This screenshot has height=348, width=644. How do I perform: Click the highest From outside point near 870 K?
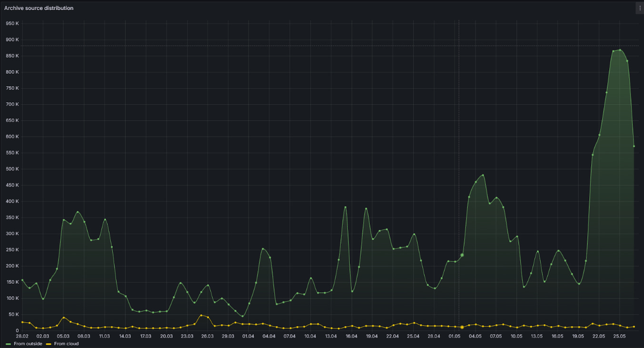point(620,50)
